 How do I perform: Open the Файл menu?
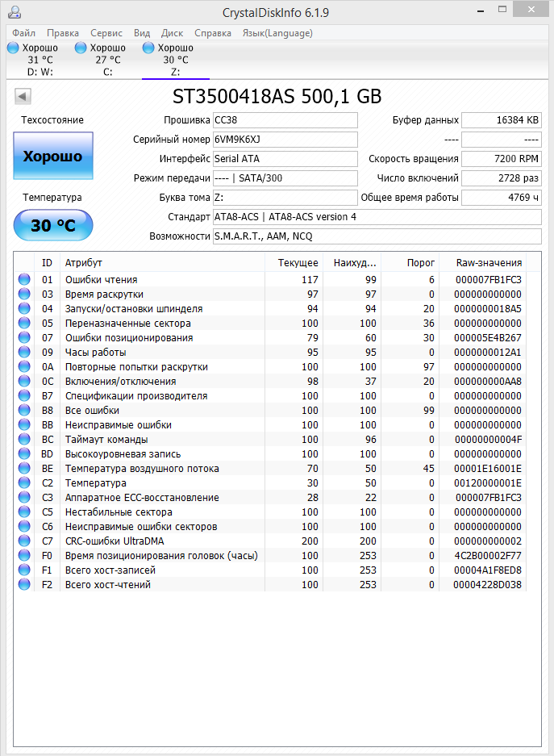tap(23, 33)
